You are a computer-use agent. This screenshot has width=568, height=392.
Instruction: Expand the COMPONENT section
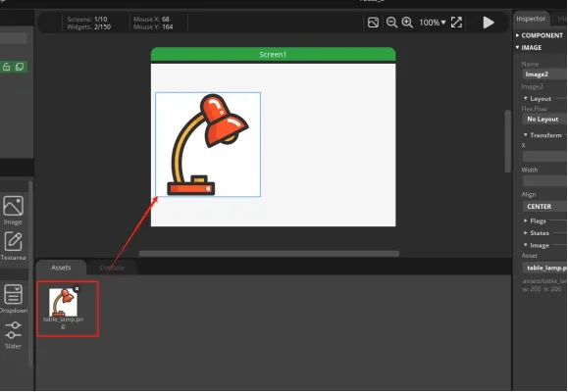pyautogui.click(x=542, y=35)
